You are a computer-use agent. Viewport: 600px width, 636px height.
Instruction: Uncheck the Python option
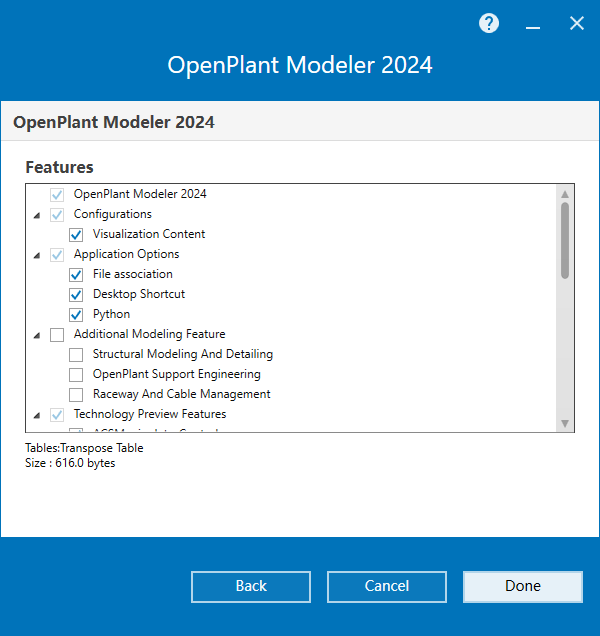(x=76, y=314)
